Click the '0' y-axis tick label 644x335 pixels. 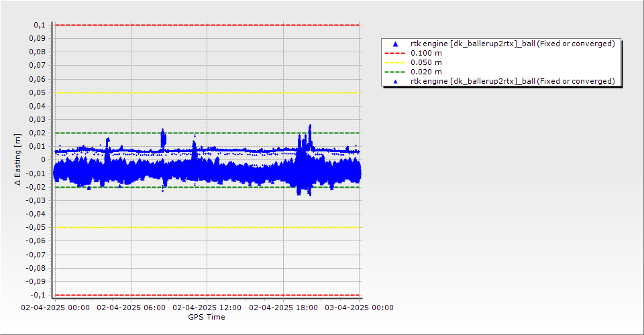pyautogui.click(x=44, y=160)
